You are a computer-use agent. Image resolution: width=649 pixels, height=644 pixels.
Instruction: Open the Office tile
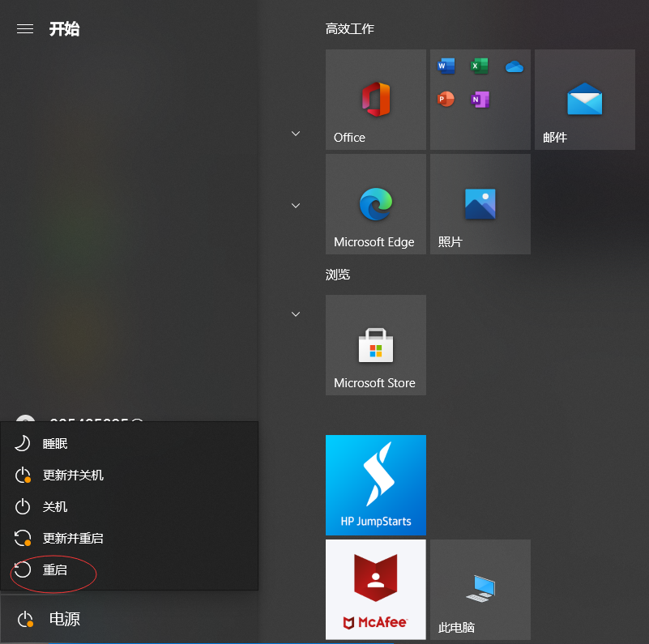click(x=375, y=100)
